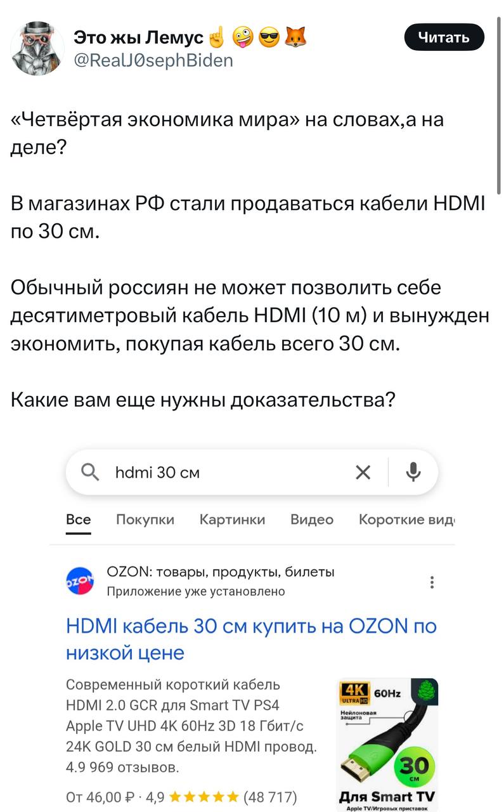
Task: Open the author's profile avatar
Action: point(37,48)
